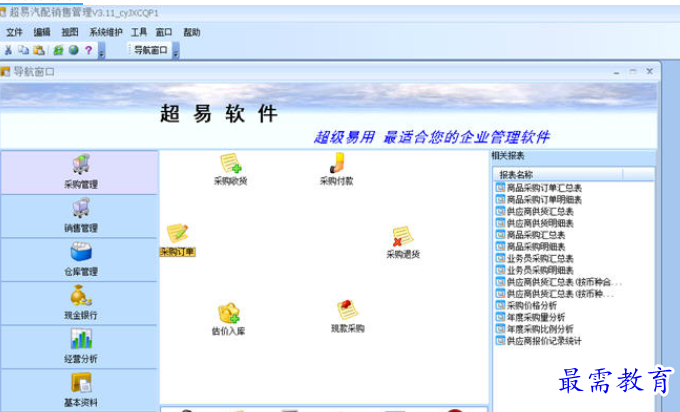Open the 文件 menu
This screenshot has width=680, height=412.
click(14, 32)
